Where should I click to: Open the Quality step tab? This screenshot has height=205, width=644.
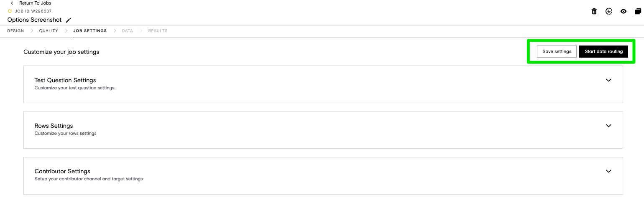click(x=49, y=31)
